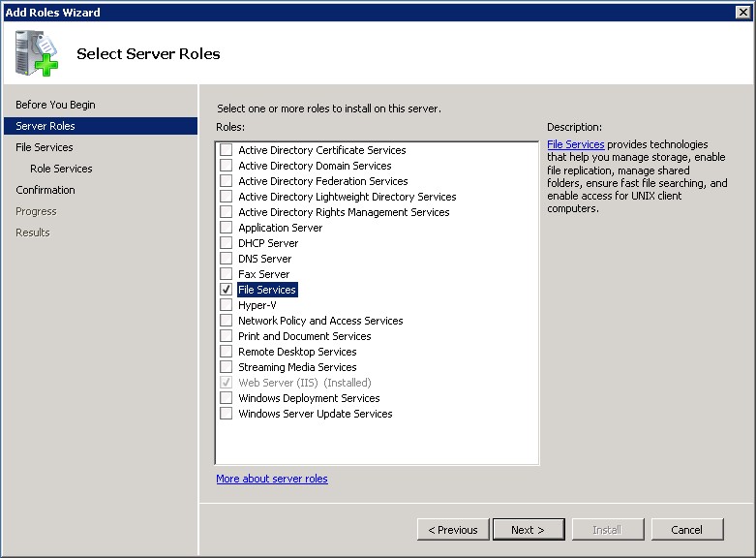The width and height of the screenshot is (756, 558).
Task: Cancel the wizard
Action: (x=687, y=530)
